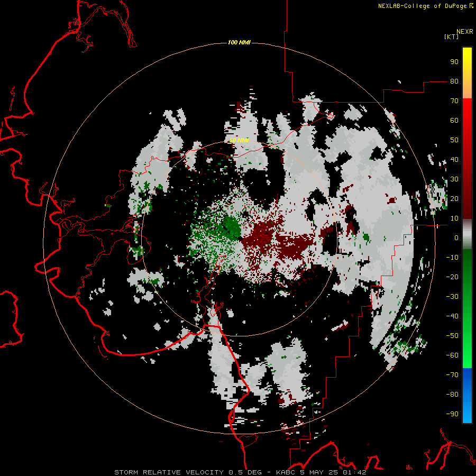Image resolution: width=476 pixels, height=476 pixels.
Task: Click the -80 scale value
Action: [452, 395]
